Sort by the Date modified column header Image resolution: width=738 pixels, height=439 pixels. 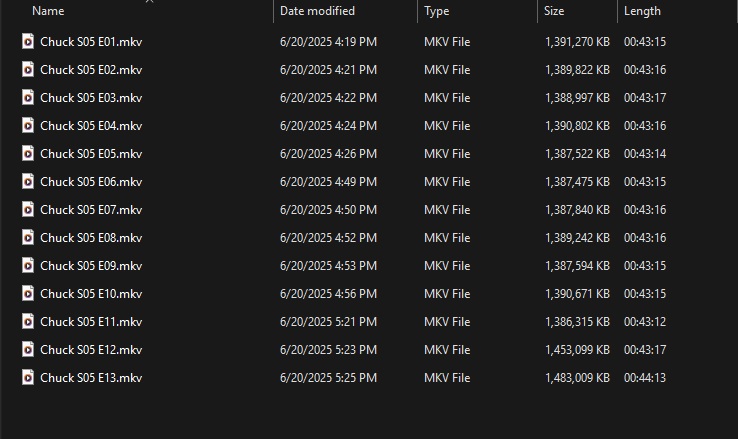pos(319,11)
